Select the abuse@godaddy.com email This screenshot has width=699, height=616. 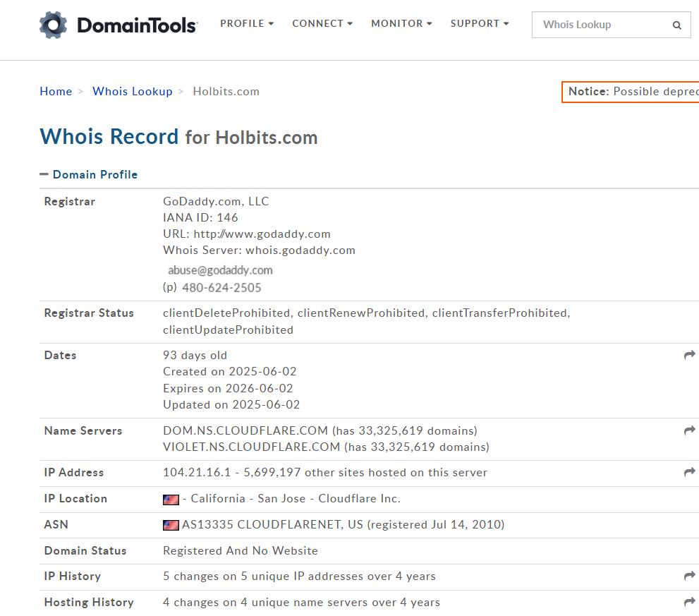pyautogui.click(x=220, y=270)
